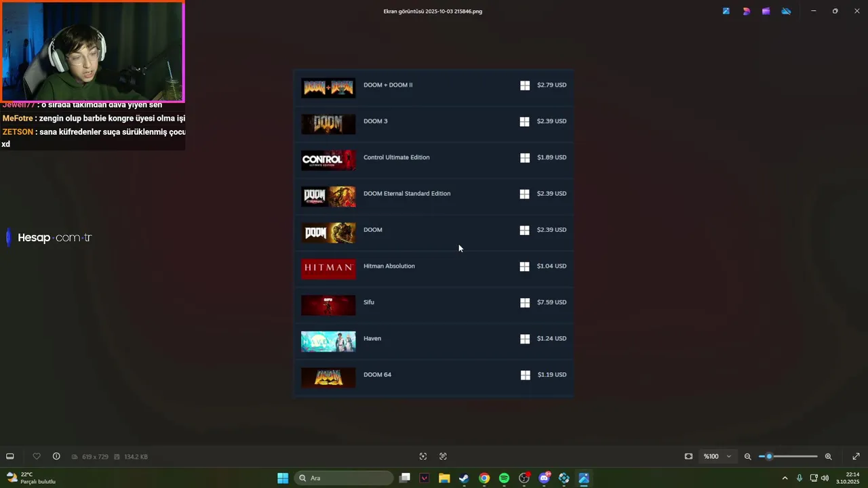
Task: Show file info panel
Action: 56,456
